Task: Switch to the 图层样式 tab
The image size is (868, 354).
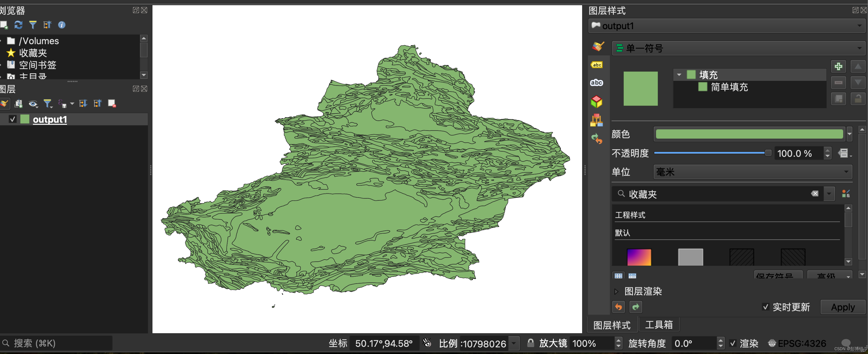Action: point(612,325)
